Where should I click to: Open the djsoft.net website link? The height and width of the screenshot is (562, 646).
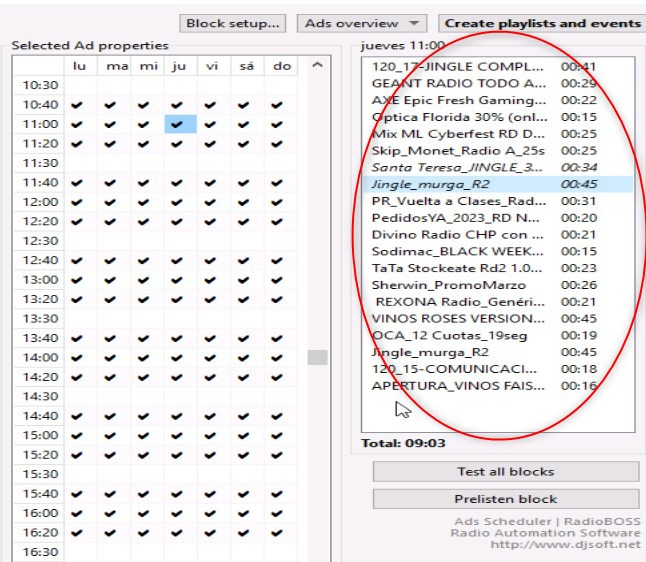pos(565,545)
